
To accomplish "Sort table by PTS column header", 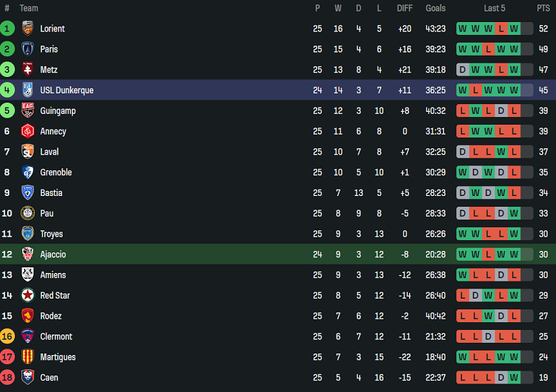I will [543, 8].
